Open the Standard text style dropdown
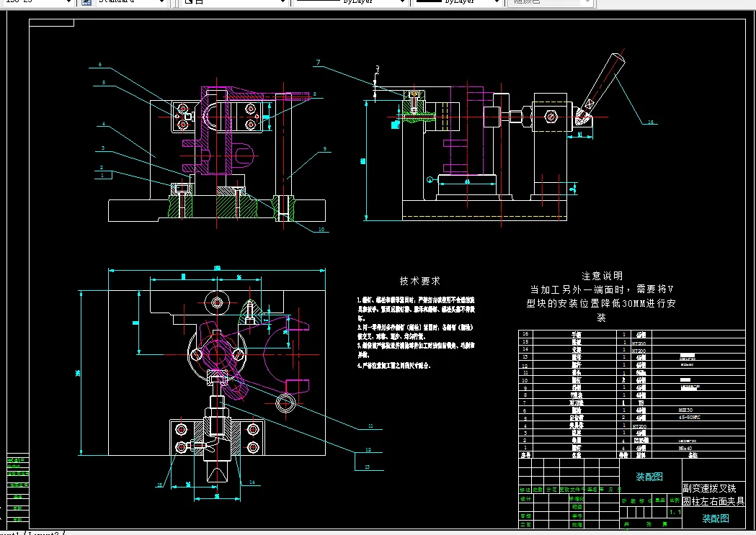Image resolution: width=756 pixels, height=535 pixels. 130,2
